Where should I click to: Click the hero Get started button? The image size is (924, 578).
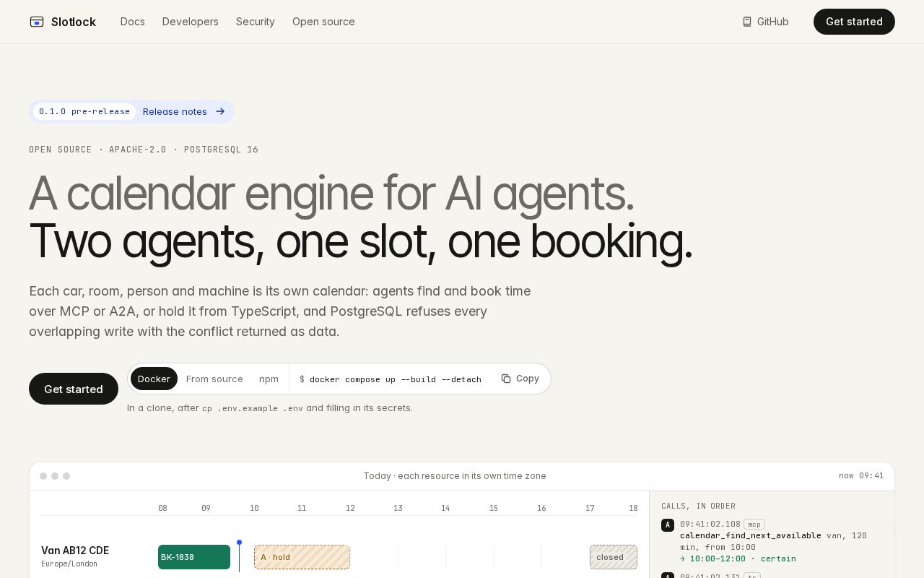74,389
